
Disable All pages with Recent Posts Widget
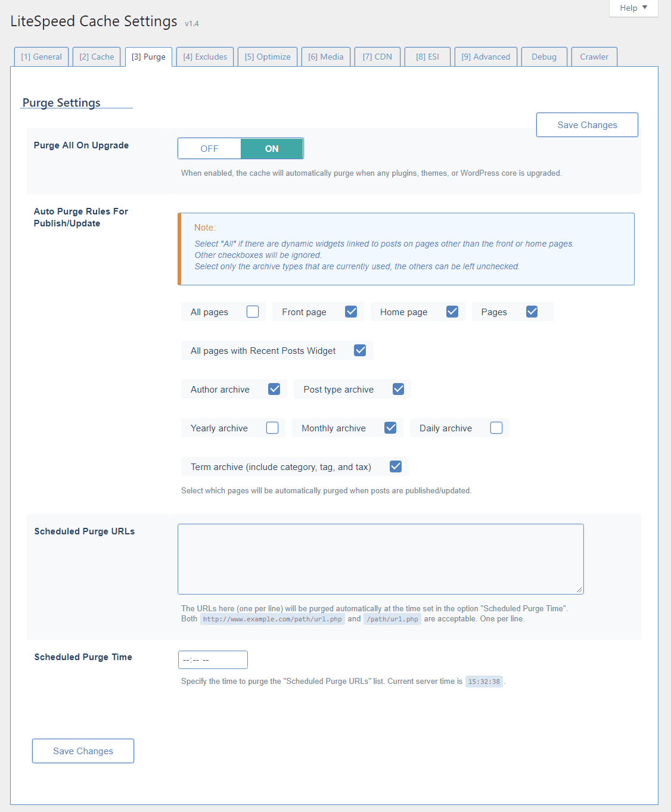point(360,350)
